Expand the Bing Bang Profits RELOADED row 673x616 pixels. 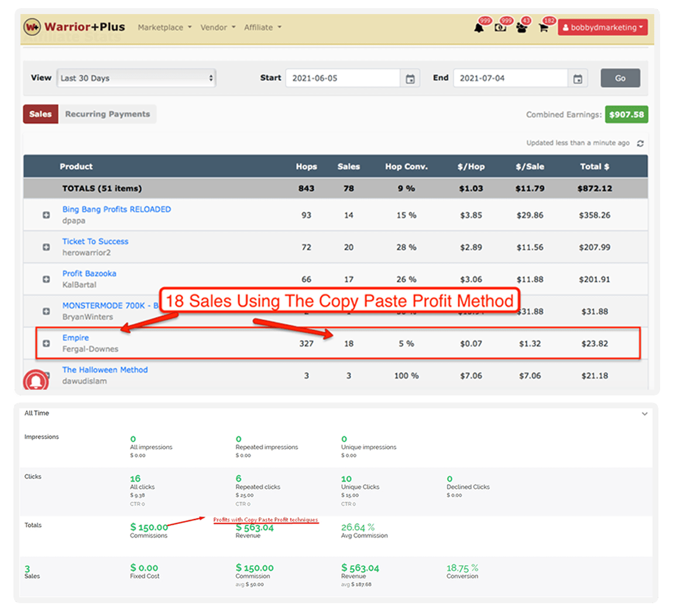pyautogui.click(x=46, y=215)
